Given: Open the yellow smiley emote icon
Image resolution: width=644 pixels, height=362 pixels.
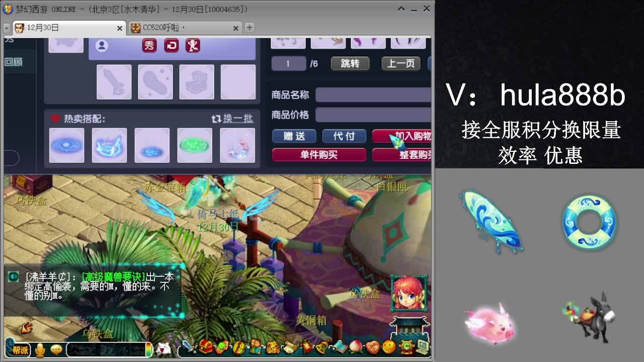Looking at the screenshot, I should point(389,347).
